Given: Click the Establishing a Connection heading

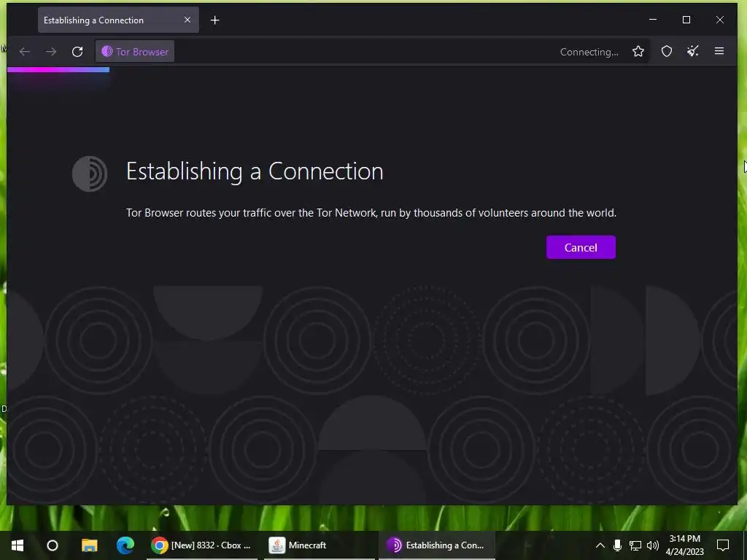Looking at the screenshot, I should 255,171.
